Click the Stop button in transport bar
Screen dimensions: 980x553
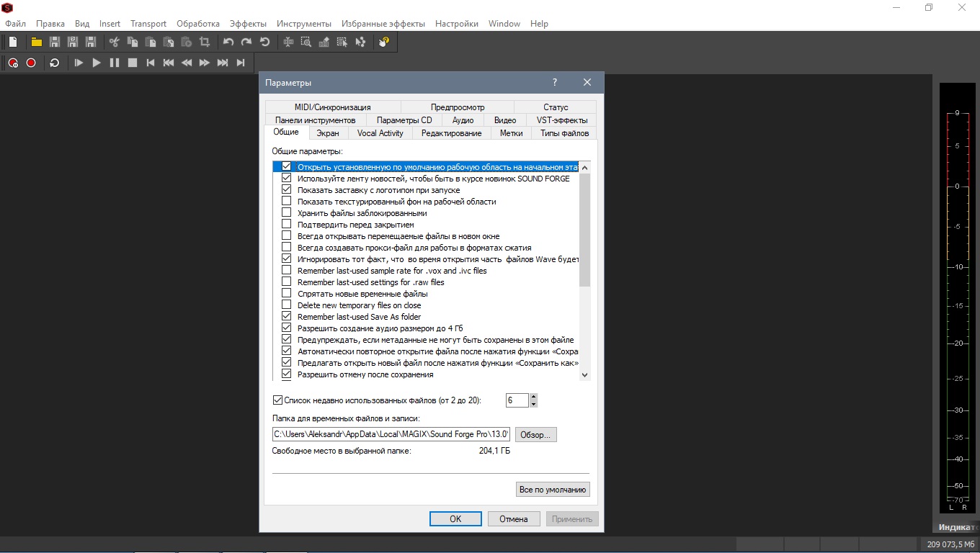coord(133,63)
